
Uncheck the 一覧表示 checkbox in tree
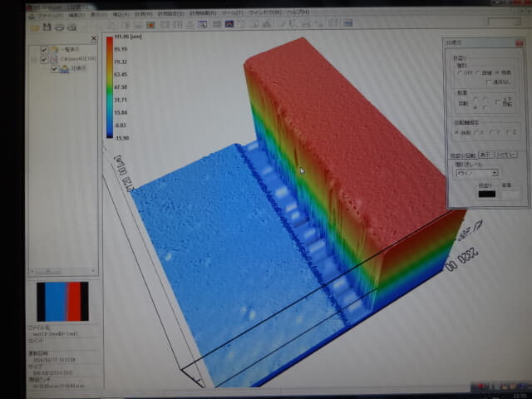click(44, 50)
